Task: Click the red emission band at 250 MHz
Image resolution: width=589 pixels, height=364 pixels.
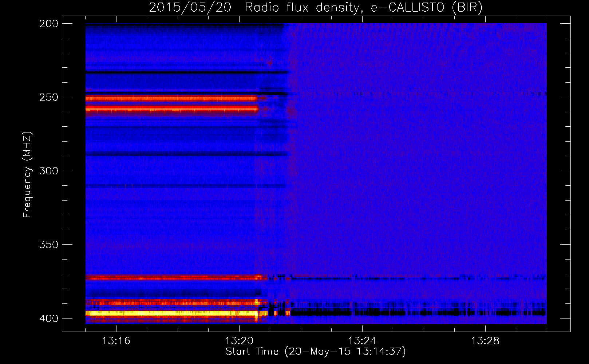Action: coord(171,98)
